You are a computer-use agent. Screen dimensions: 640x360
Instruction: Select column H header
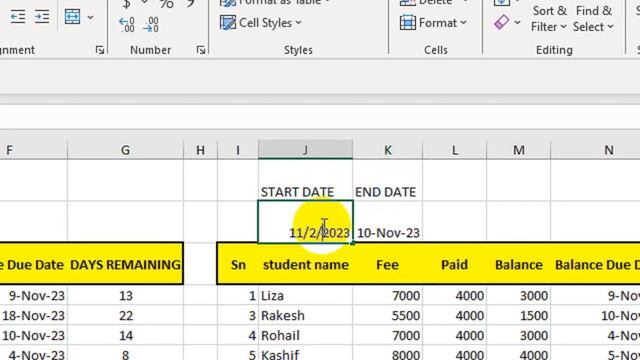[x=200, y=150]
